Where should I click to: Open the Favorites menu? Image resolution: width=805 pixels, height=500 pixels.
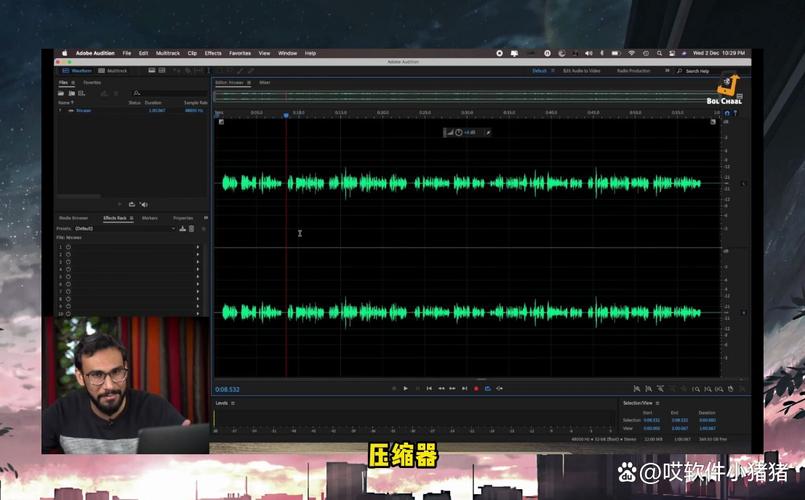240,53
